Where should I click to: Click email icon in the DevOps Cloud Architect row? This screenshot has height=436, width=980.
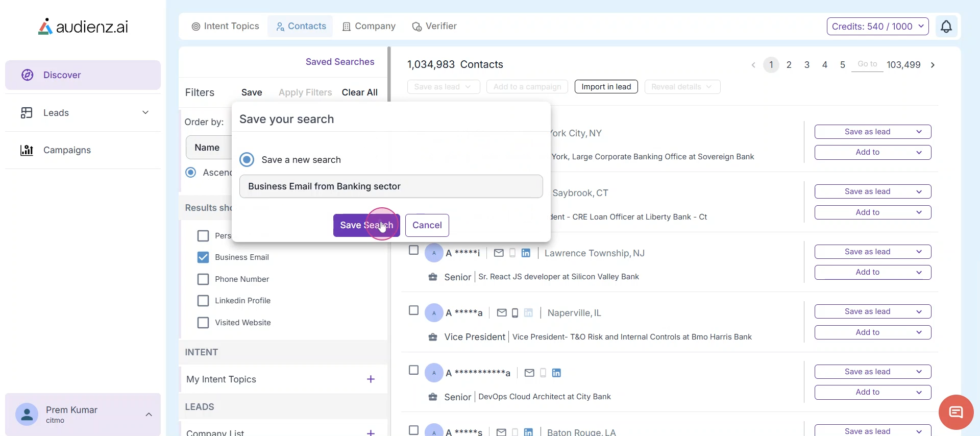click(529, 373)
